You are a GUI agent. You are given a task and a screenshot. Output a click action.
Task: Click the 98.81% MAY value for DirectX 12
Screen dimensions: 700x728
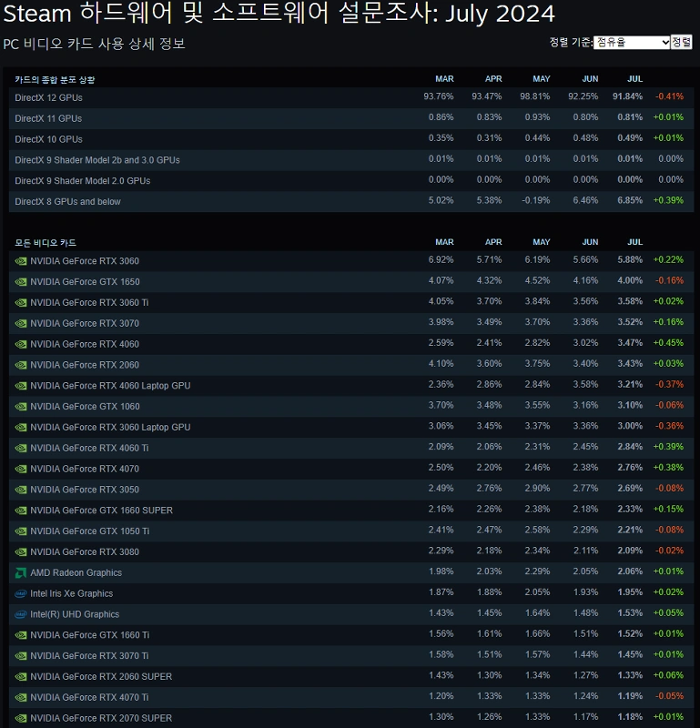(534, 96)
